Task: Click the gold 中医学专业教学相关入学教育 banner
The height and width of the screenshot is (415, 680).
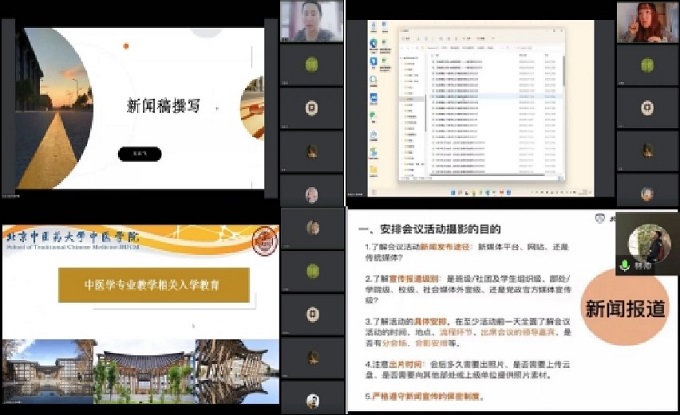Action: tap(152, 285)
